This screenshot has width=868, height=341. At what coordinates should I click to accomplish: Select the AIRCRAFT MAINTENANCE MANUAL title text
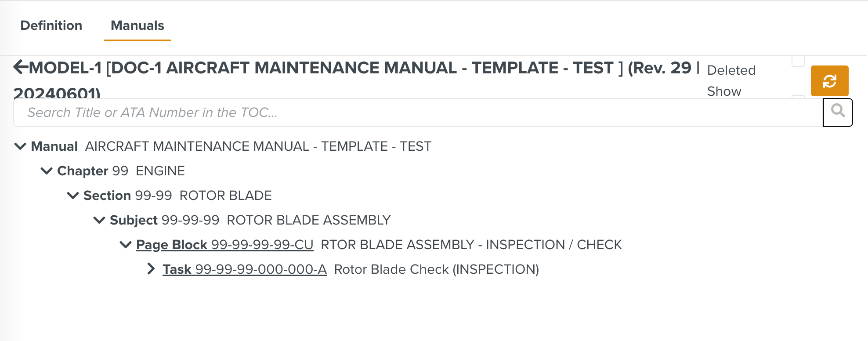258,146
